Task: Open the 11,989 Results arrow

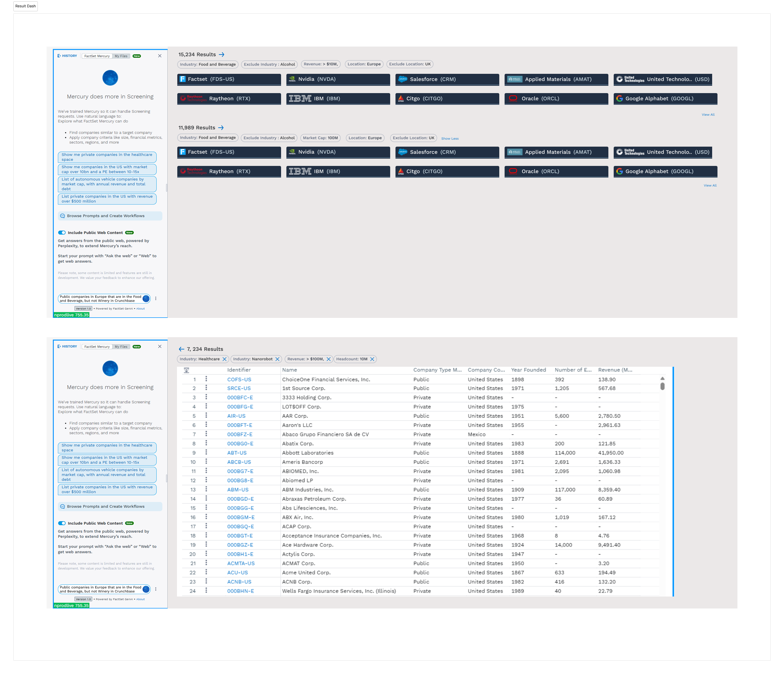Action: [221, 128]
